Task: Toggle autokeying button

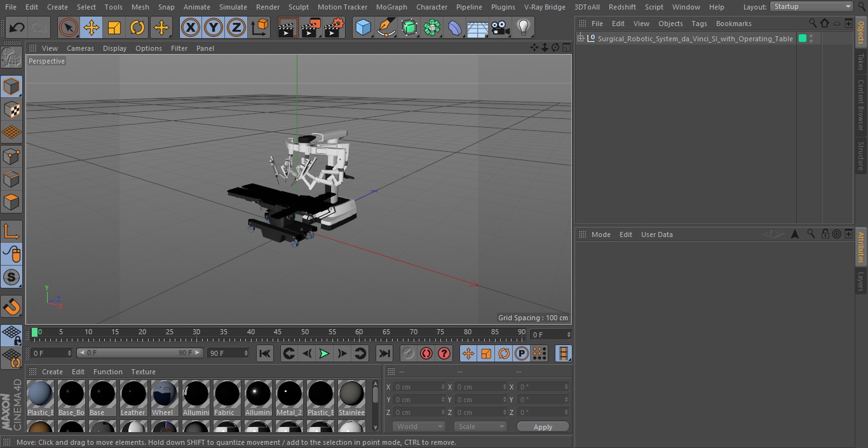Action: pyautogui.click(x=426, y=353)
